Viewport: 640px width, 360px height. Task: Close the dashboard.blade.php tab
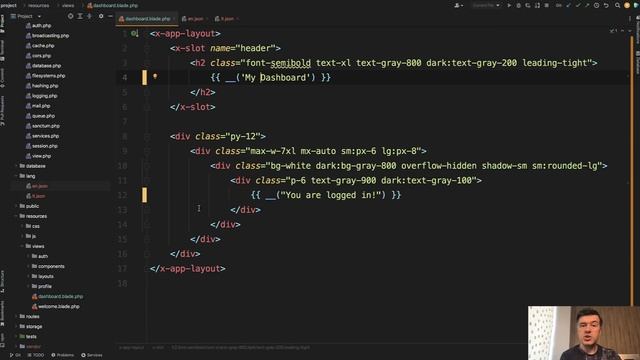point(174,19)
